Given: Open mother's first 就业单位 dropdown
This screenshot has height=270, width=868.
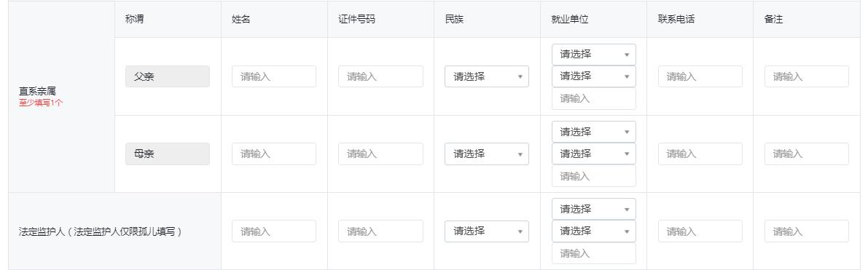Looking at the screenshot, I should 593,132.
